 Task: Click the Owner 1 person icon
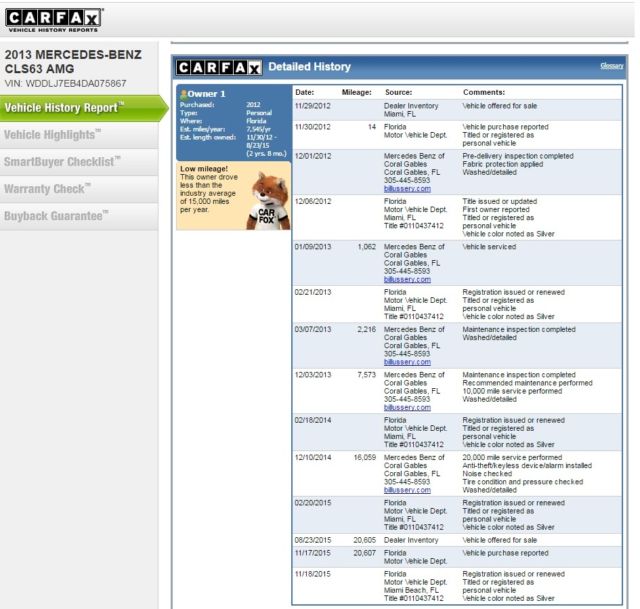183,94
